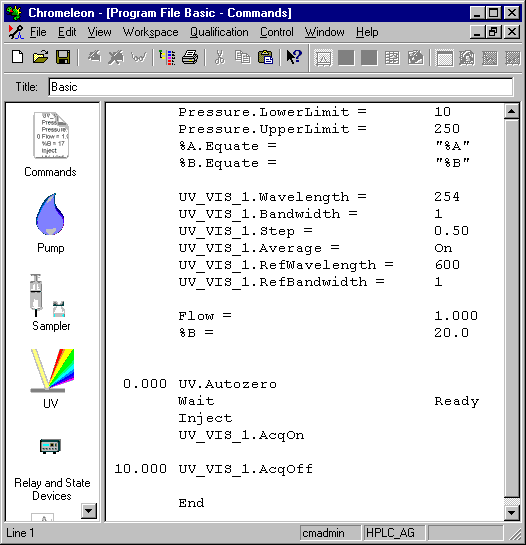526x545 pixels.
Task: Click the Open folder toolbar icon
Action: (40, 57)
